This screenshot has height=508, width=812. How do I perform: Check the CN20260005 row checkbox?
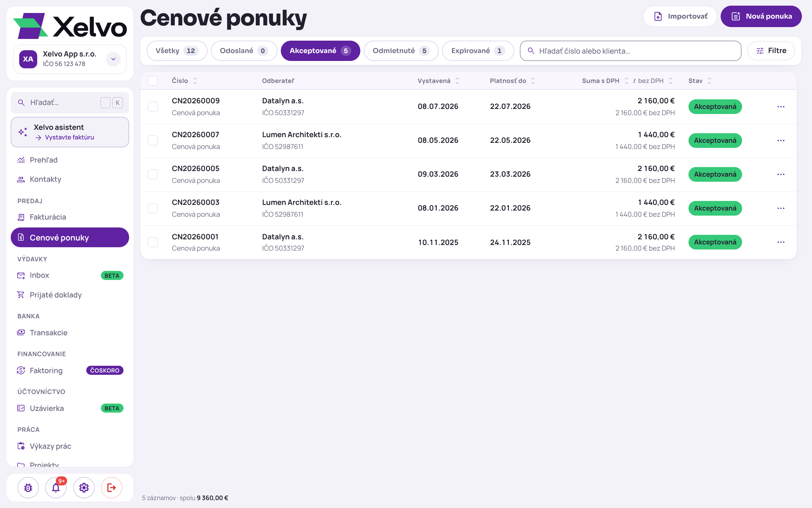tap(153, 174)
